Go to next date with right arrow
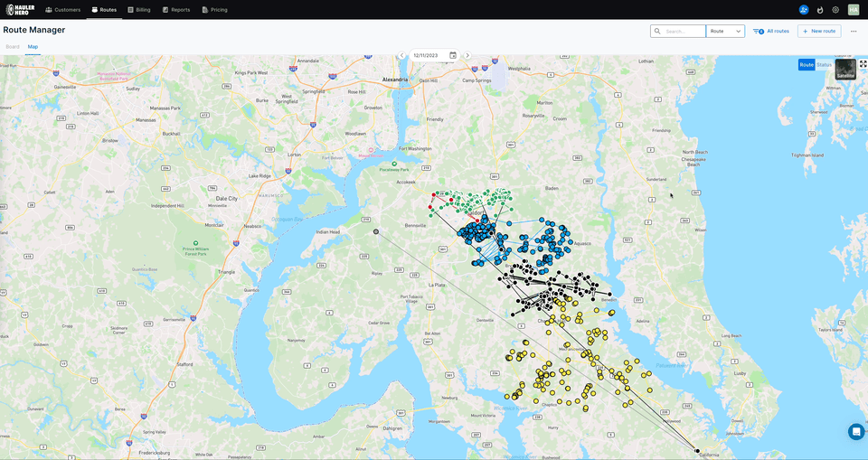The width and height of the screenshot is (868, 460). click(467, 55)
